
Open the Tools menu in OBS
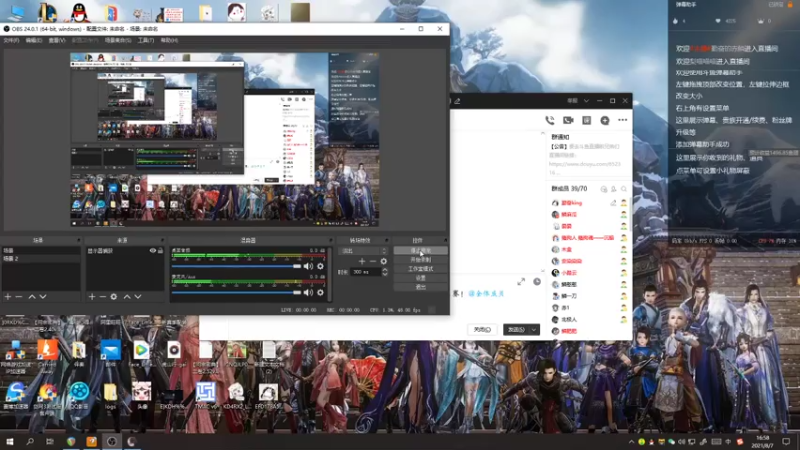(x=145, y=40)
